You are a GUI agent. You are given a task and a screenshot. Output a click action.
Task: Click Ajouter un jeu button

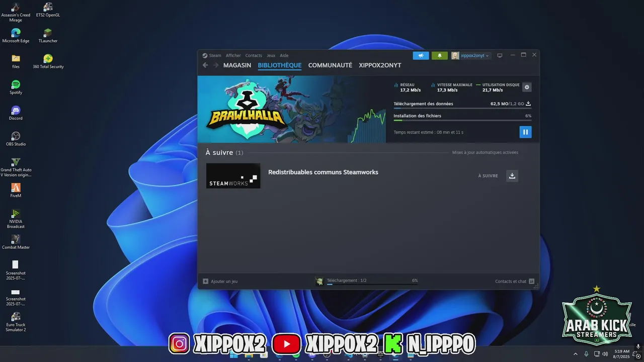(x=220, y=281)
